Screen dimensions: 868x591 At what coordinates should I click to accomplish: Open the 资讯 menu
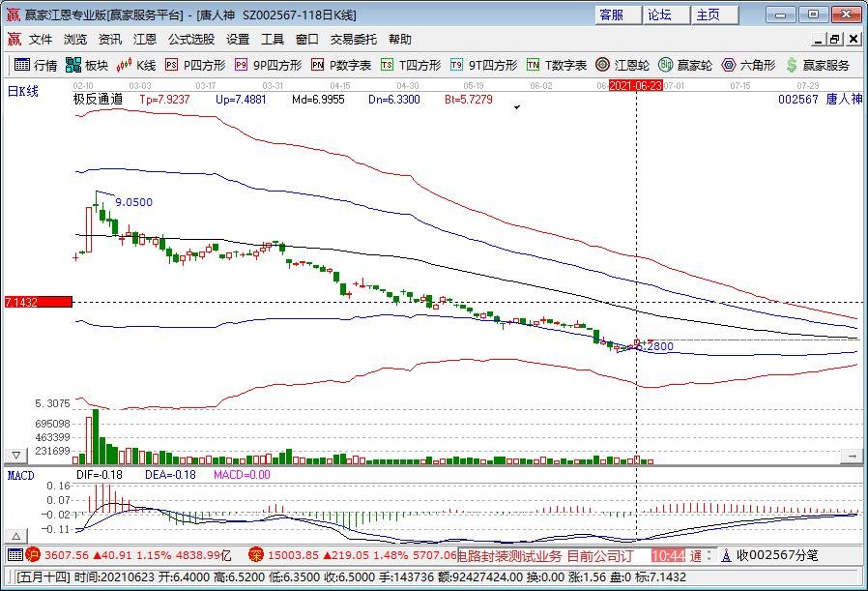[110, 40]
